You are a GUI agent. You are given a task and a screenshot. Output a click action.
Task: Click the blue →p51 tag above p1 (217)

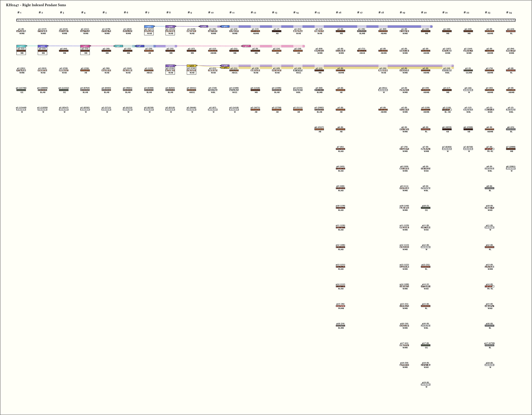[x=149, y=26]
